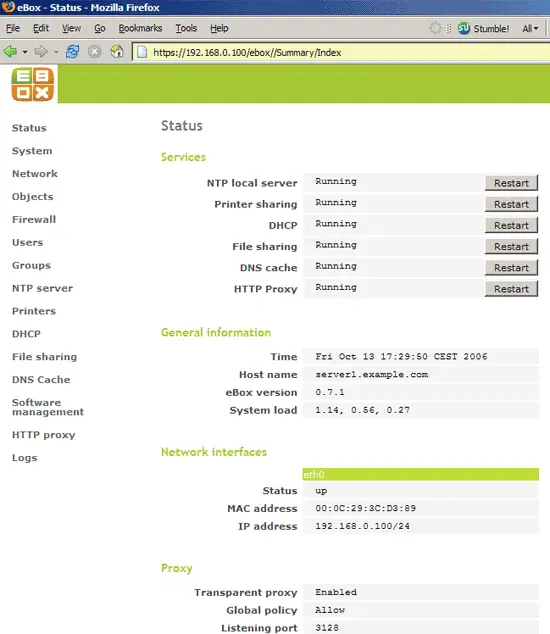Click the Time value Fri Oct 13
The height and width of the screenshot is (634, 550).
click(401, 356)
